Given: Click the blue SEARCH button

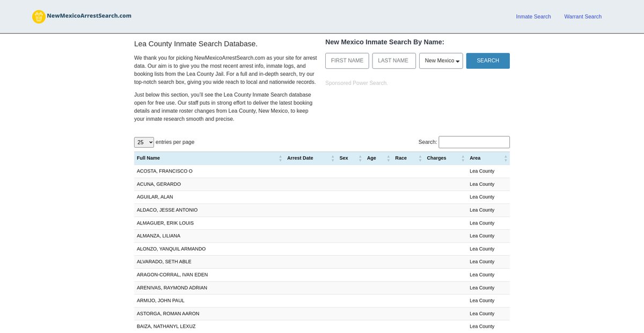Looking at the screenshot, I should (488, 61).
